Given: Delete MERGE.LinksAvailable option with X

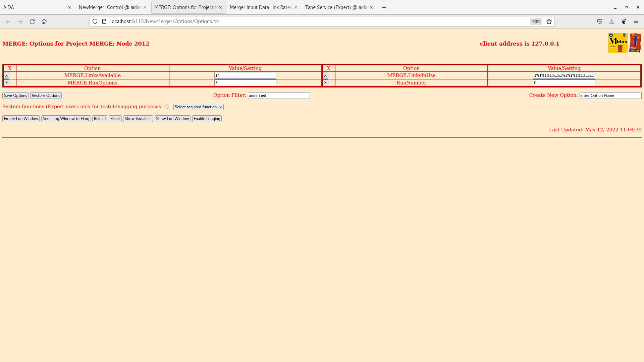Looking at the screenshot, I should [6, 75].
